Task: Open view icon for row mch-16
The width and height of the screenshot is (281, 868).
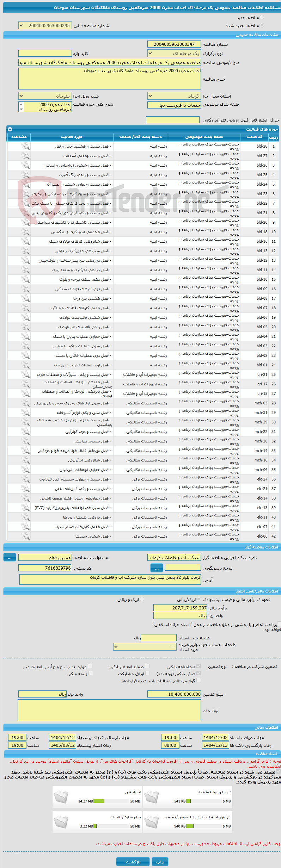Action: click(x=25, y=460)
